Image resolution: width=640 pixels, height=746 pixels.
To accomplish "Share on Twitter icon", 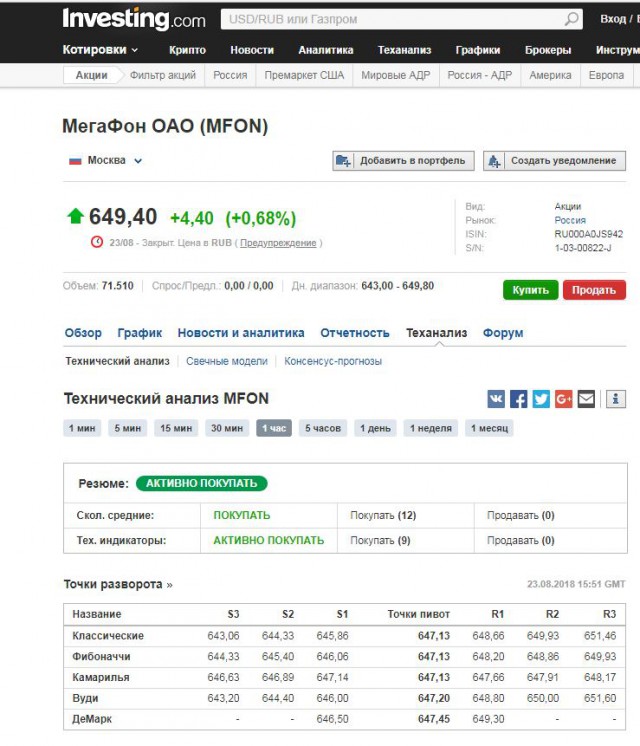I will pyautogui.click(x=541, y=399).
